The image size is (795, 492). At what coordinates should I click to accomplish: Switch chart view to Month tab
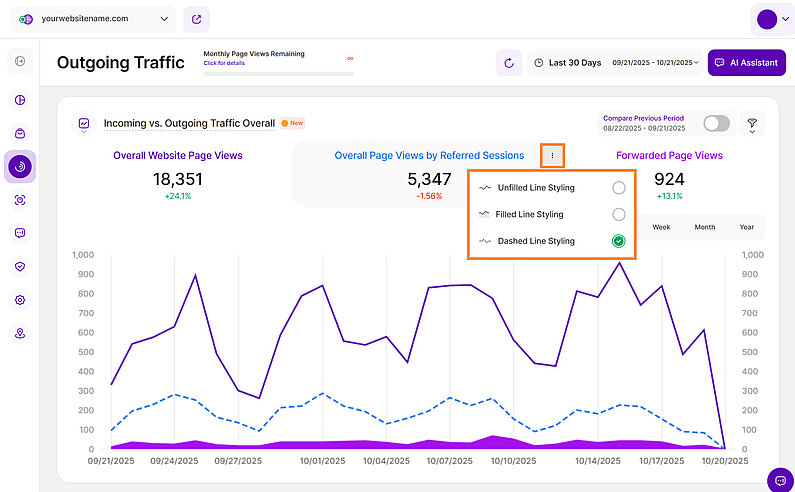tap(705, 227)
